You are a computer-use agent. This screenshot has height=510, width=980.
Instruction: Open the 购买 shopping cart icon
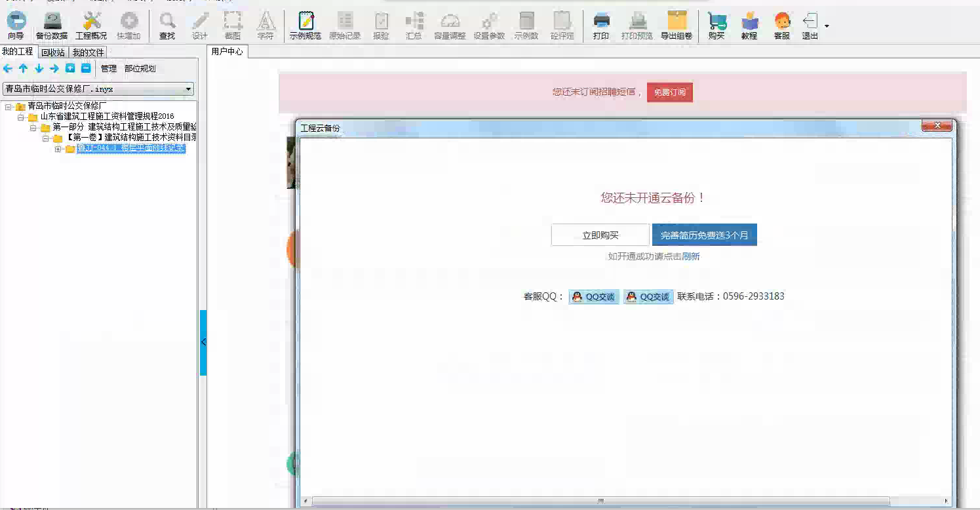(x=716, y=26)
